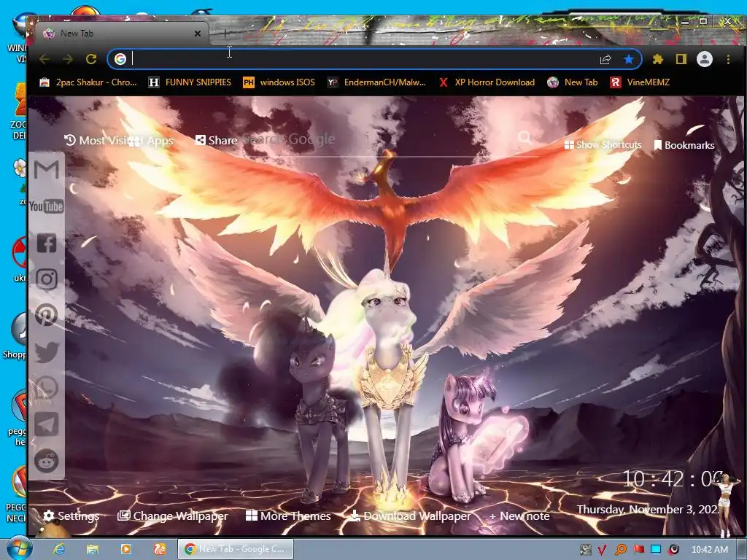This screenshot has width=747, height=560.
Task: Open WhatsApp sidebar shortcut
Action: click(46, 388)
